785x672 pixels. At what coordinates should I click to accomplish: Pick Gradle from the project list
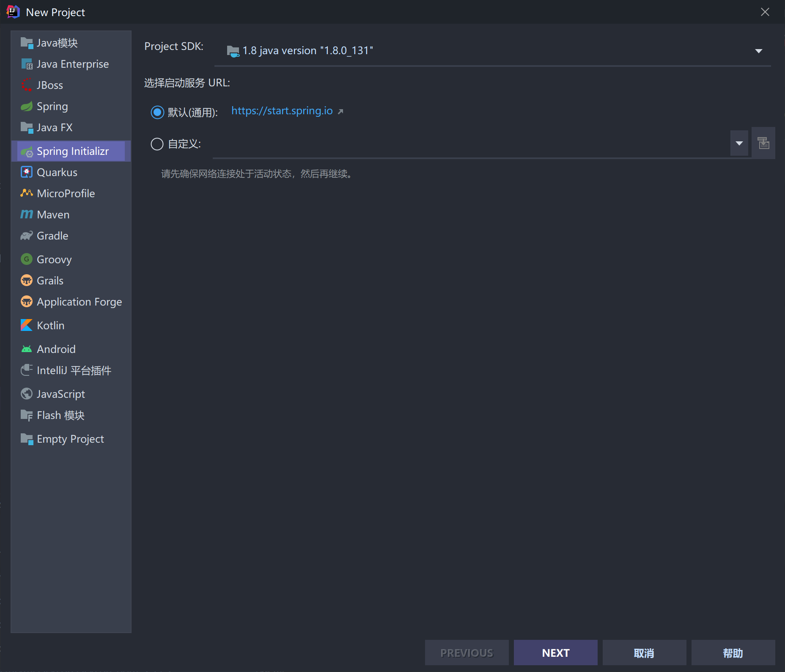click(x=71, y=236)
